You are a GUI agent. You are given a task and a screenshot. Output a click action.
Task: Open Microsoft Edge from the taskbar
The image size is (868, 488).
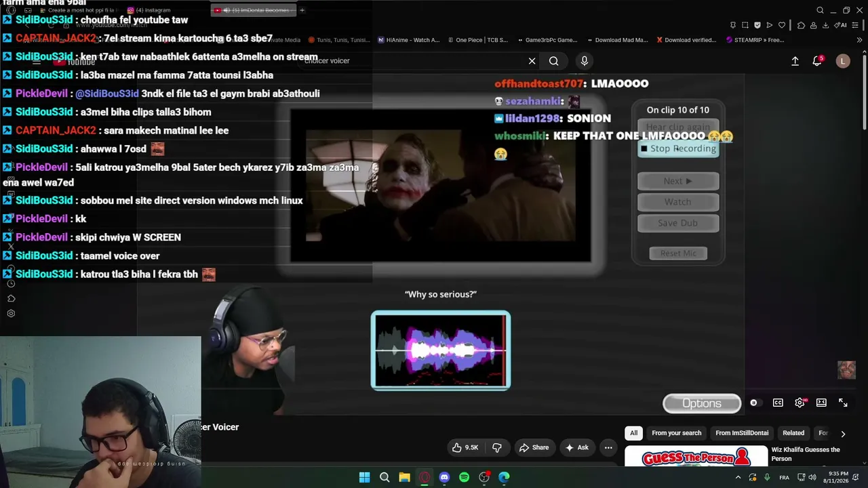(504, 477)
